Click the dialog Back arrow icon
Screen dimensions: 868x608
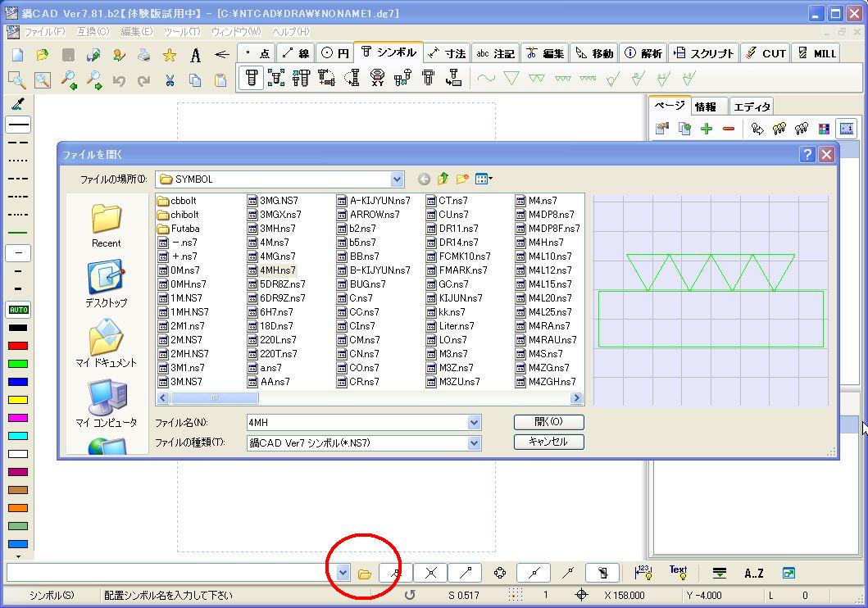424,179
